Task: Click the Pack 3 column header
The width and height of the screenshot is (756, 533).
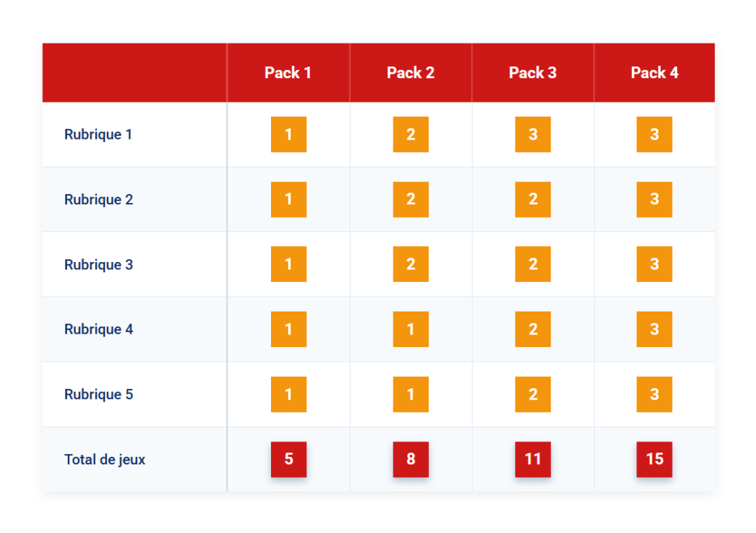Action: pos(532,72)
